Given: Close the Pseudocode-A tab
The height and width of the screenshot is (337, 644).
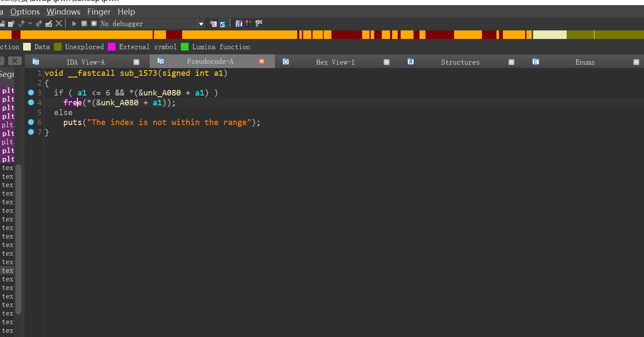Looking at the screenshot, I should click(x=262, y=62).
